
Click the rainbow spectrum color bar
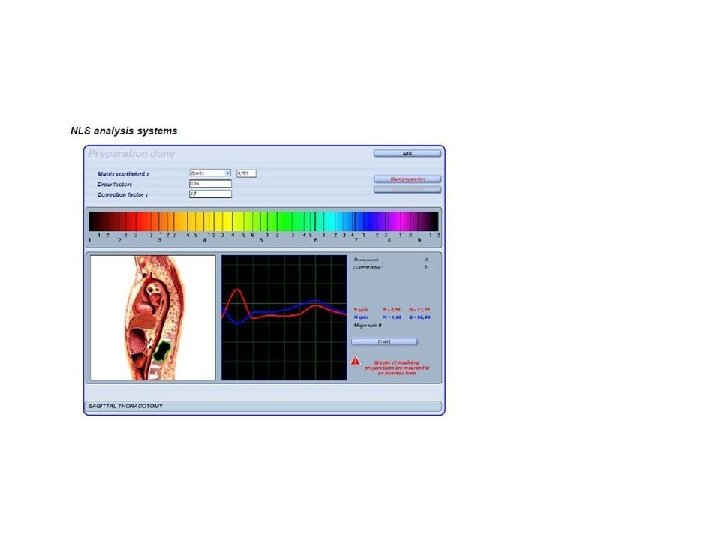pyautogui.click(x=264, y=221)
